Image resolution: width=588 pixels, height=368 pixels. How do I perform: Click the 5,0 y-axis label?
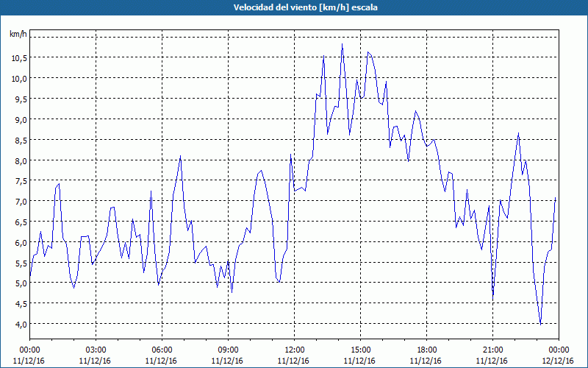(x=21, y=283)
